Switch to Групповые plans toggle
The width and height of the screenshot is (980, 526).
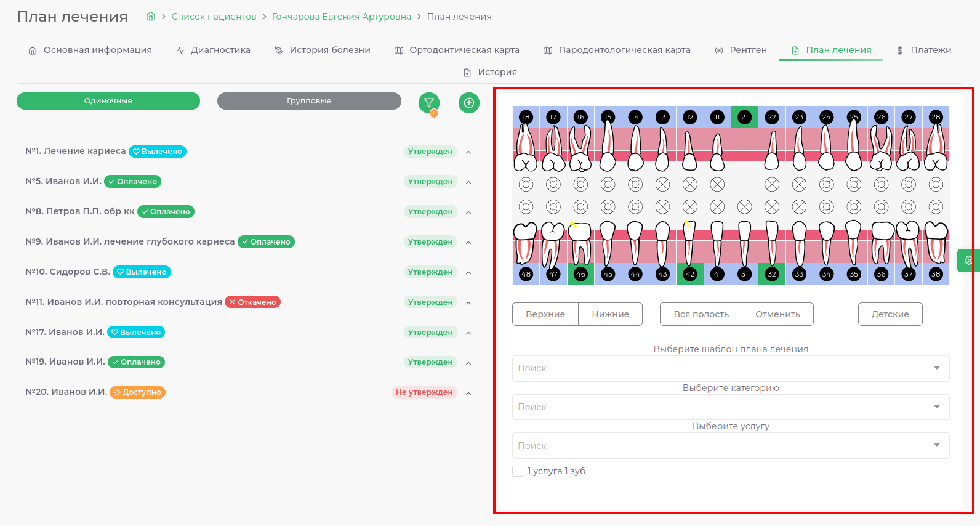pos(309,101)
